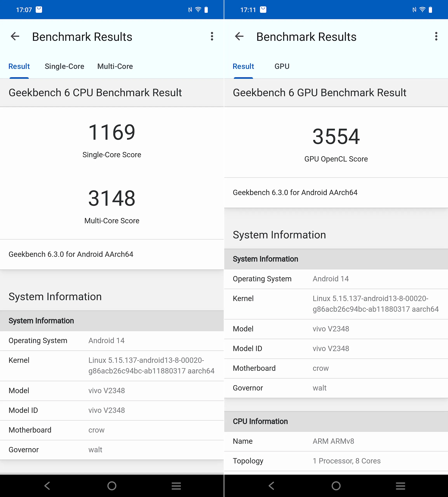Tap the Topology 1 Processor, 8 Cores row

(x=336, y=461)
